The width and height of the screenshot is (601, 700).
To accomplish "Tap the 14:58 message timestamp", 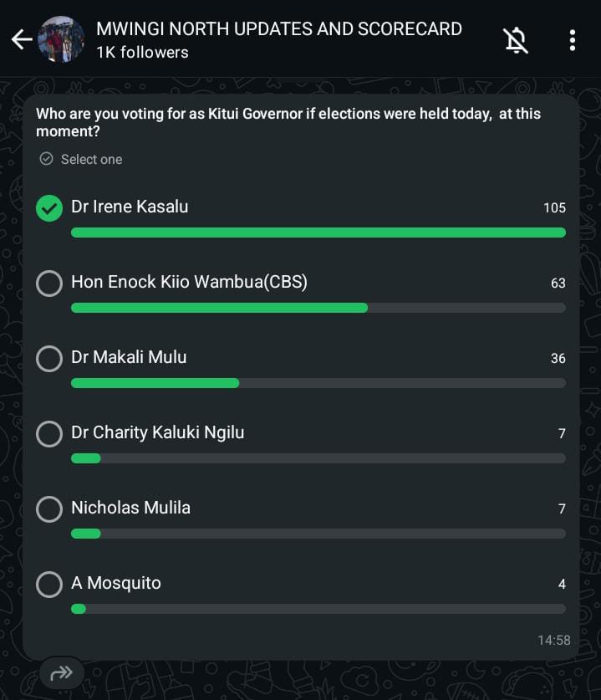I will click(553, 640).
